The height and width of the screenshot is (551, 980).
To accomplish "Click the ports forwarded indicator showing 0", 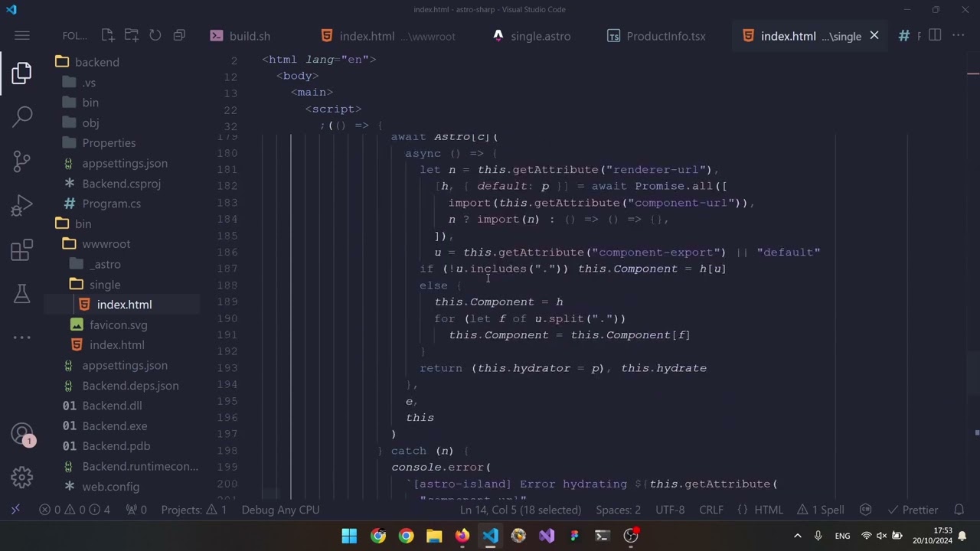I will [136, 510].
